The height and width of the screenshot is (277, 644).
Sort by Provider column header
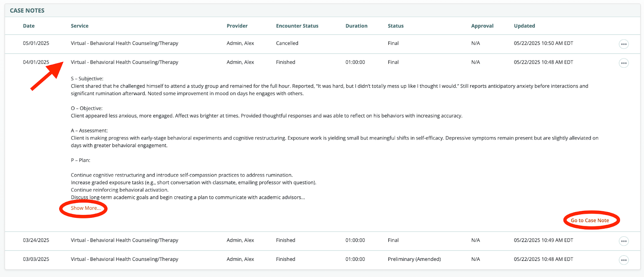(x=237, y=26)
